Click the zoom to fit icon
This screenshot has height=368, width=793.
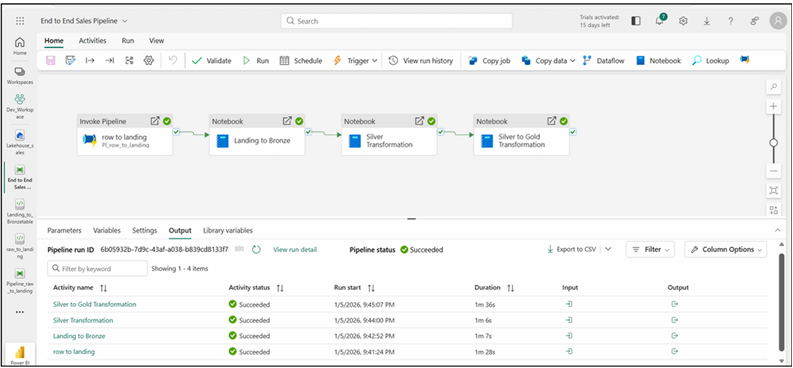[x=773, y=190]
